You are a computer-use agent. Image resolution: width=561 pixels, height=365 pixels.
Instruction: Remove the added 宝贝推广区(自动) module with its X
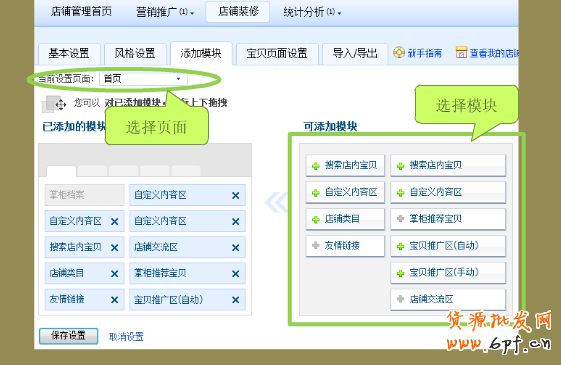(x=235, y=300)
